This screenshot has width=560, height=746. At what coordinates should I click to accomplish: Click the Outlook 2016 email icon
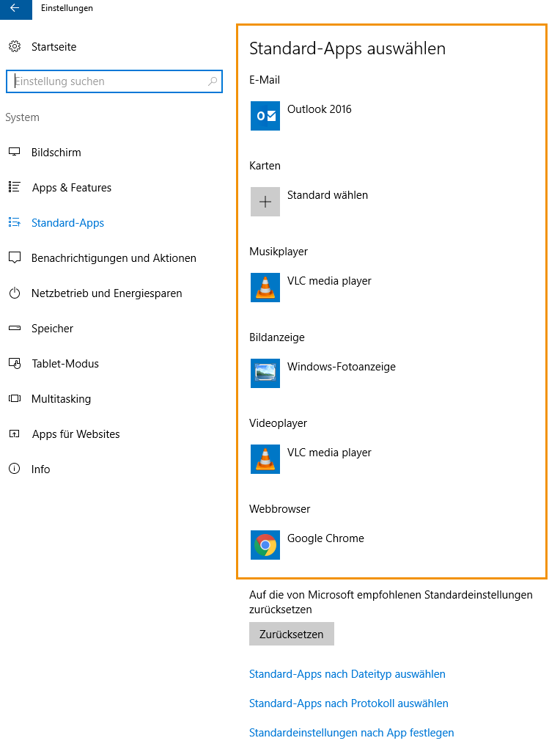tap(265, 116)
